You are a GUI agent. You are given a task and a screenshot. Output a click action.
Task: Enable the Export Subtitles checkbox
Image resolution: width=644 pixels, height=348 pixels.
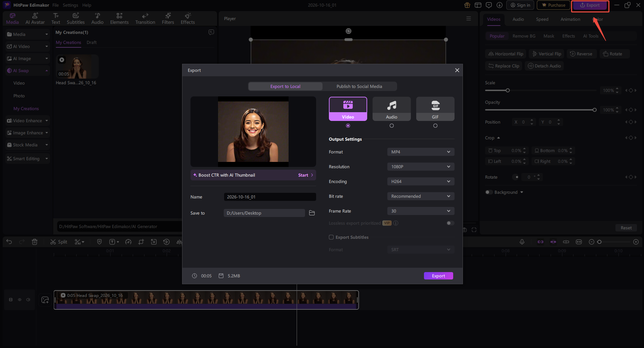(331, 237)
